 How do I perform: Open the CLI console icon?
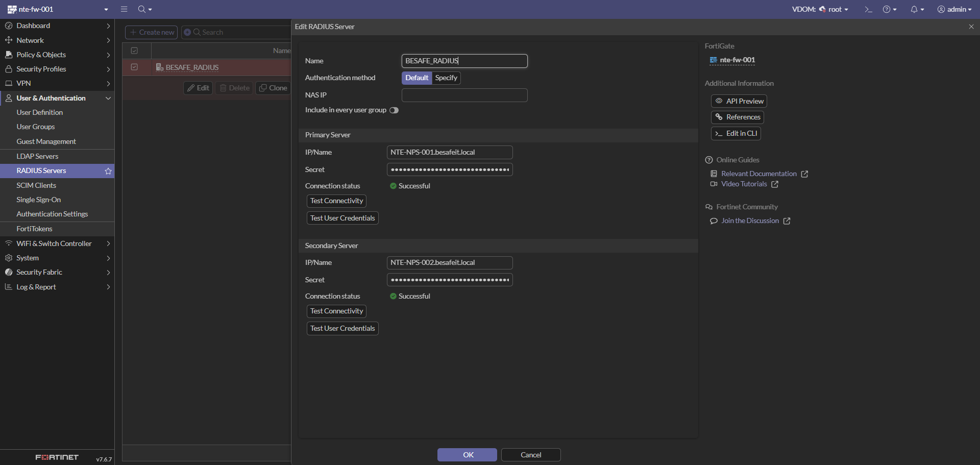(868, 9)
